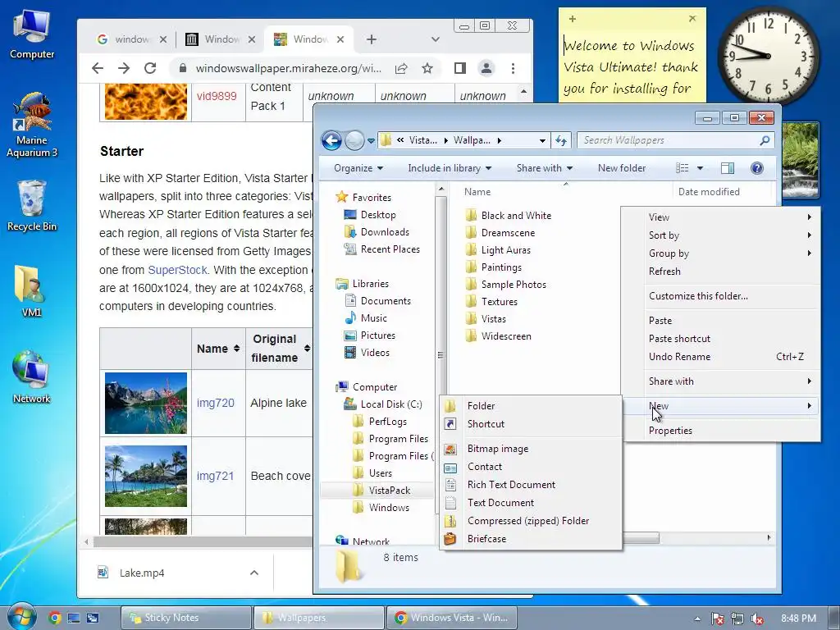
Task: Open the Computer desktop icon
Action: (32, 34)
